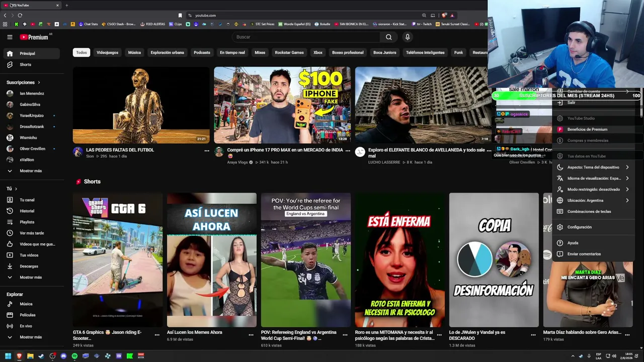Screen dimensions: 644x362
Task: Play the COPIA DESINFORMACIÓN short thumbnail
Action: point(494,260)
